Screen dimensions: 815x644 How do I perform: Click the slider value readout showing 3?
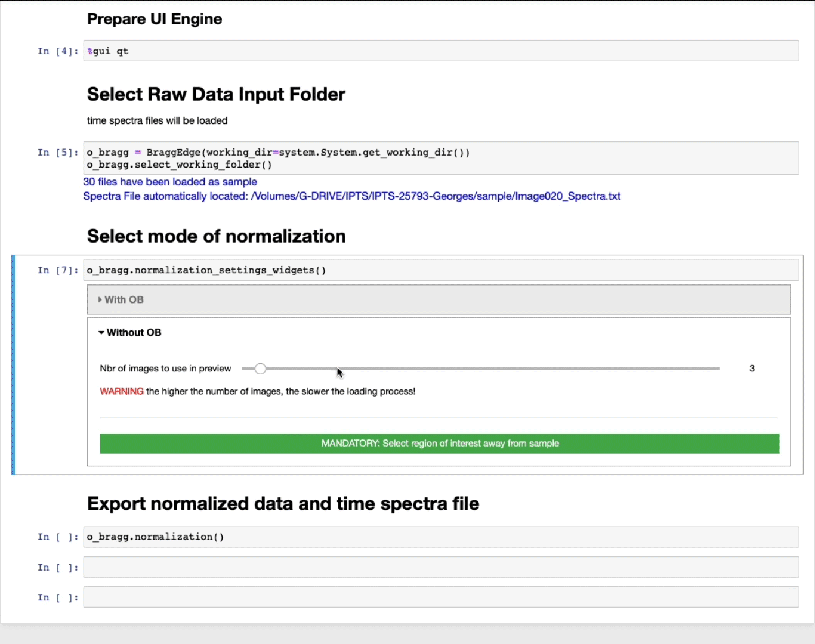(752, 369)
